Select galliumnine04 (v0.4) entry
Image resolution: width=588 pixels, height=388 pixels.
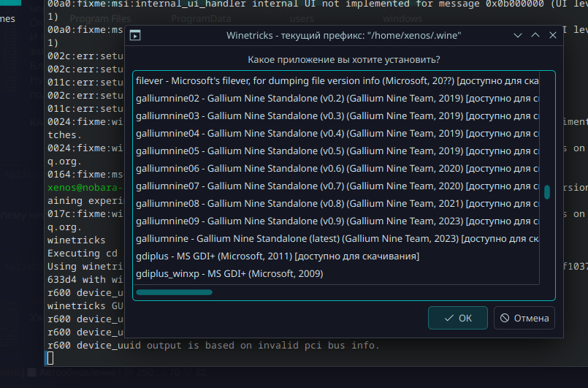337,133
